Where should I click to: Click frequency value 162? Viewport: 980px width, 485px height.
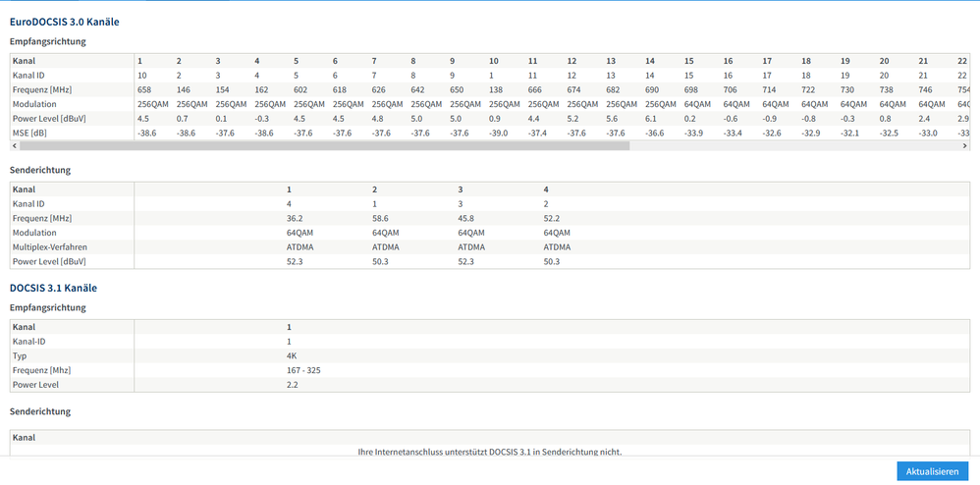[261, 90]
